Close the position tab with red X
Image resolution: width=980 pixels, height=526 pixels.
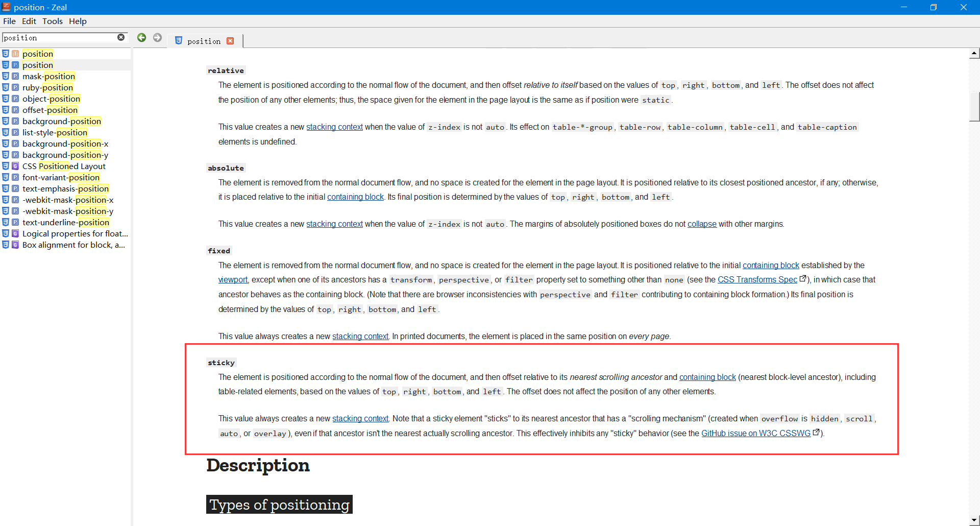coord(230,41)
